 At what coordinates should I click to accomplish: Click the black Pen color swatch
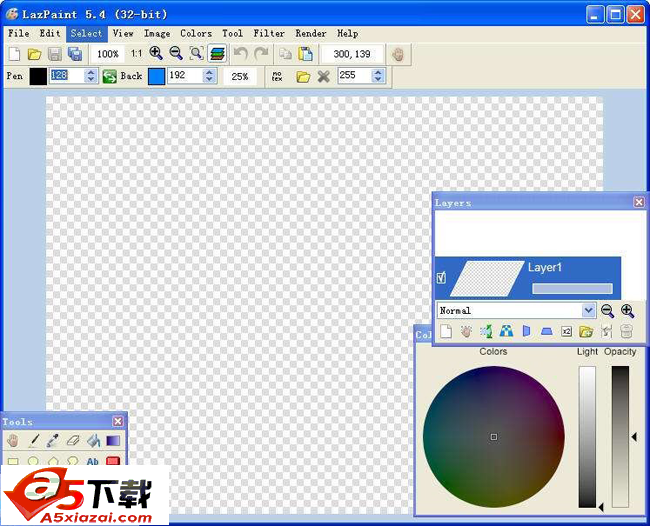(38, 76)
